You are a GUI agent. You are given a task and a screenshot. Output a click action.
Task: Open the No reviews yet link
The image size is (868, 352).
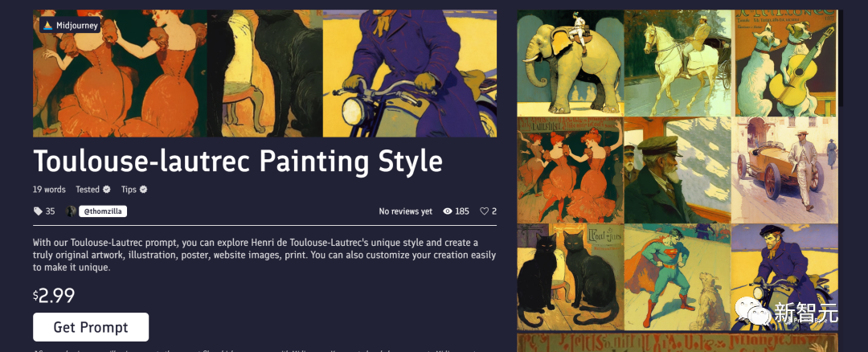[x=406, y=211]
